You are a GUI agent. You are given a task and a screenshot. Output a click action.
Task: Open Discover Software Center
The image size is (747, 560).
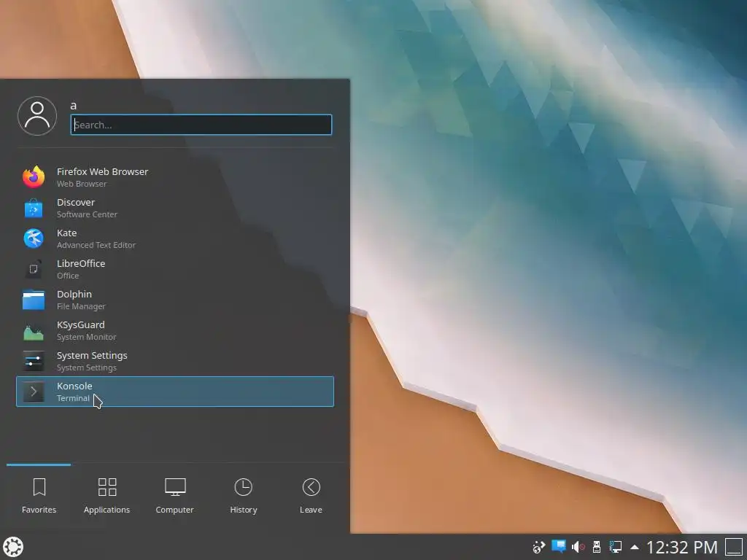tap(175, 208)
